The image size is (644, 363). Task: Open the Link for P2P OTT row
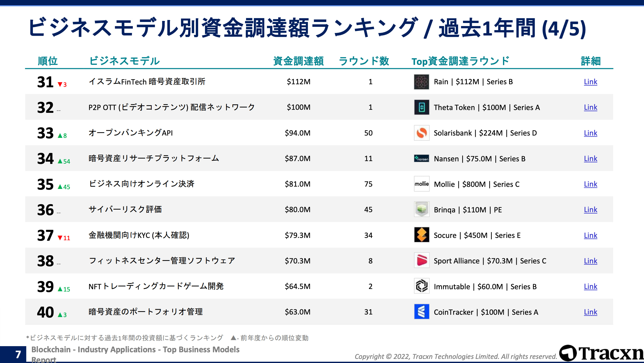point(590,107)
